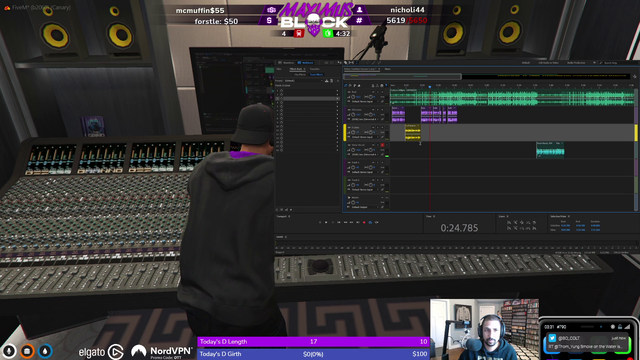Click the Play transport button

tap(326, 222)
